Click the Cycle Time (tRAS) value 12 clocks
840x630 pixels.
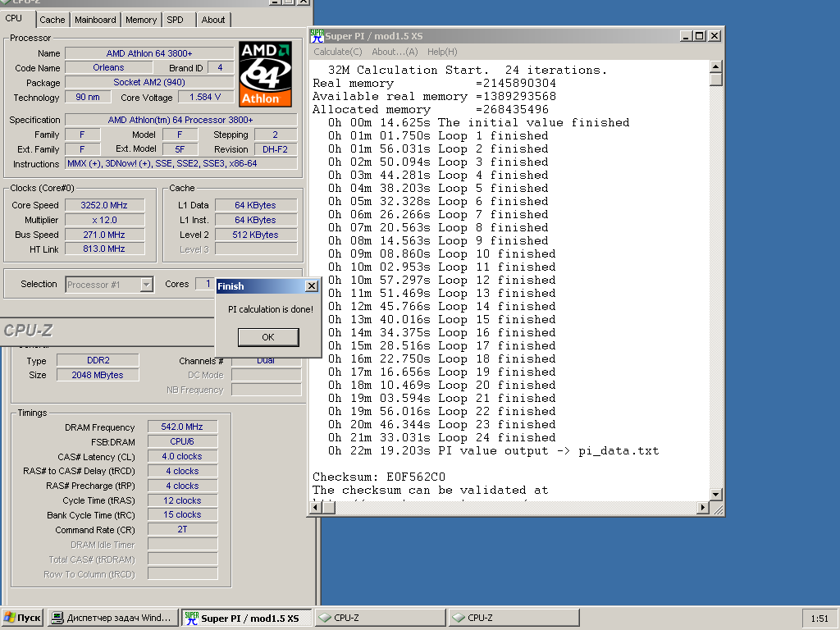click(183, 500)
